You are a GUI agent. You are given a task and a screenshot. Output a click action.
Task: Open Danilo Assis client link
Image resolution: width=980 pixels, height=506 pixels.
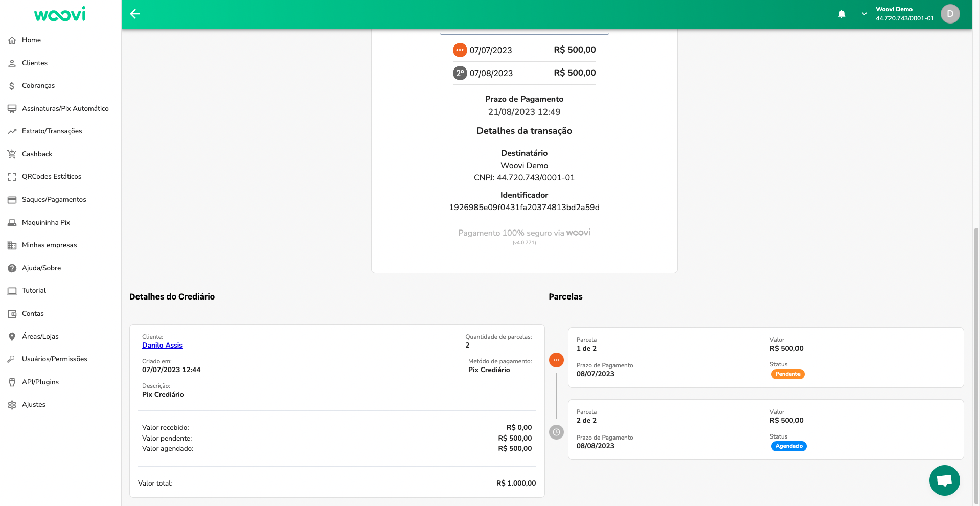coord(162,345)
